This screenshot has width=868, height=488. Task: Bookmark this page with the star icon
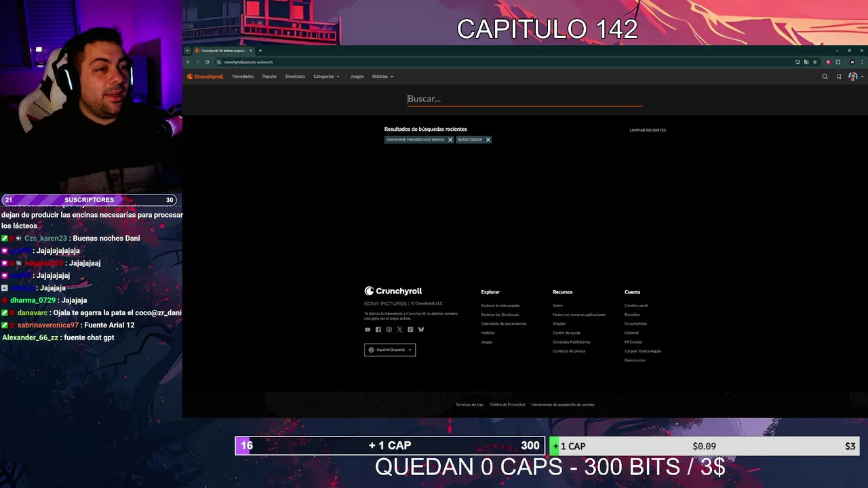(x=815, y=62)
